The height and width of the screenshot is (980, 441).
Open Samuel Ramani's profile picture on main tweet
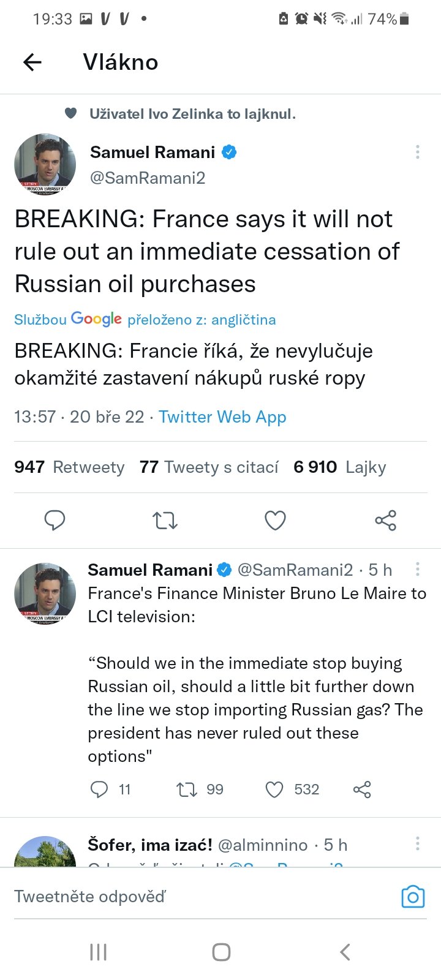(45, 164)
